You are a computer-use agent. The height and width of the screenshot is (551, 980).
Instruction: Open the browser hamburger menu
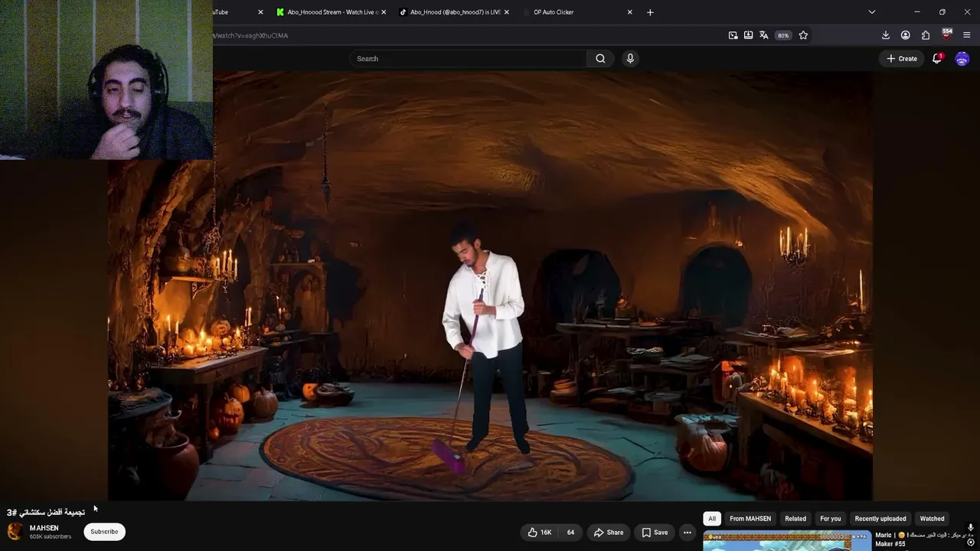[x=966, y=35]
